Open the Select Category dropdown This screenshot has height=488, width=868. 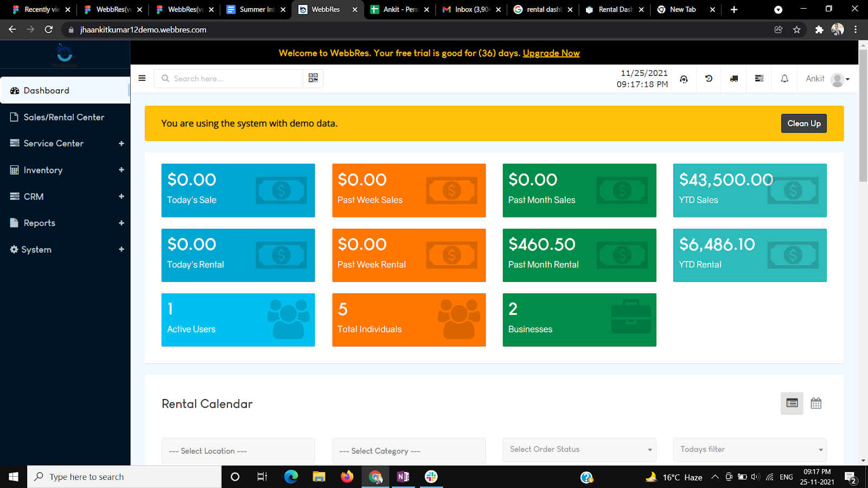click(x=409, y=451)
